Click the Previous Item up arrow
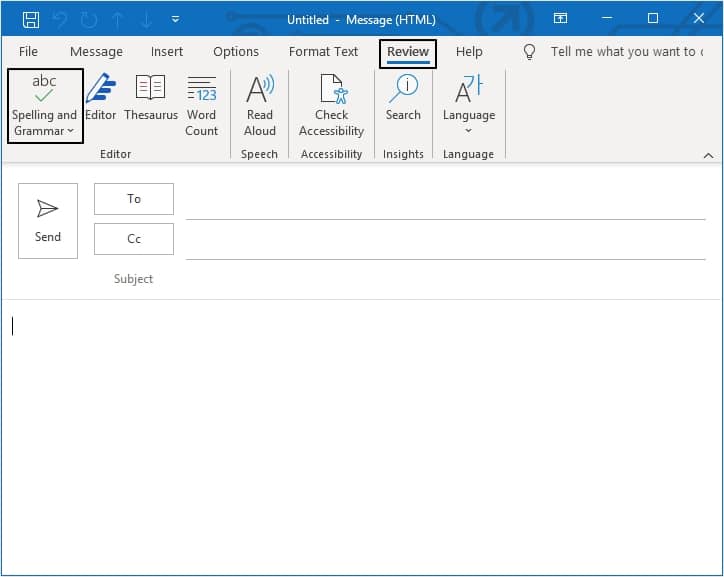The height and width of the screenshot is (577, 724). pos(118,20)
